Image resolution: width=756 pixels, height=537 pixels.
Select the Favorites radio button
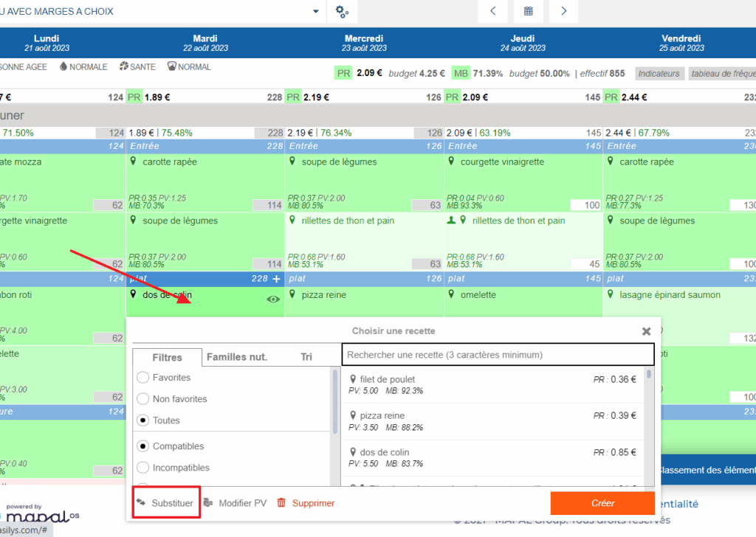coord(143,378)
